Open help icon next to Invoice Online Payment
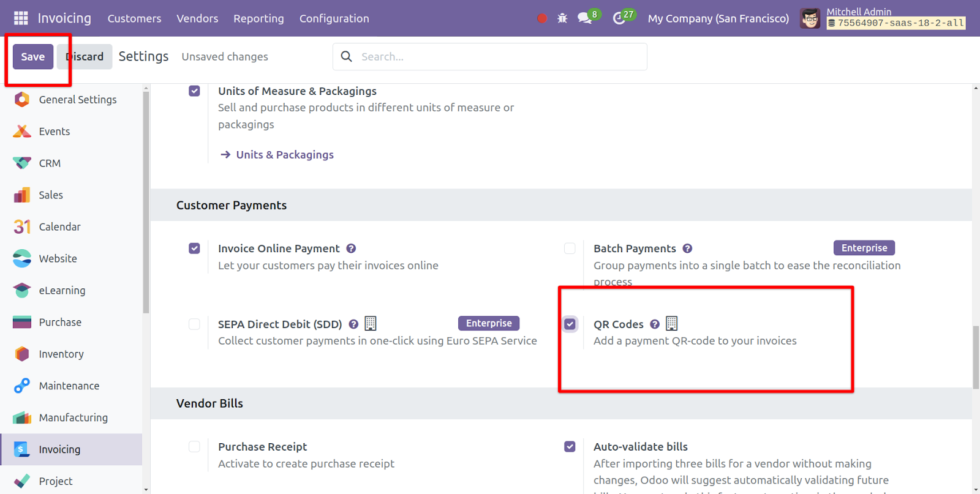Viewport: 980px width, 494px height. click(x=351, y=249)
